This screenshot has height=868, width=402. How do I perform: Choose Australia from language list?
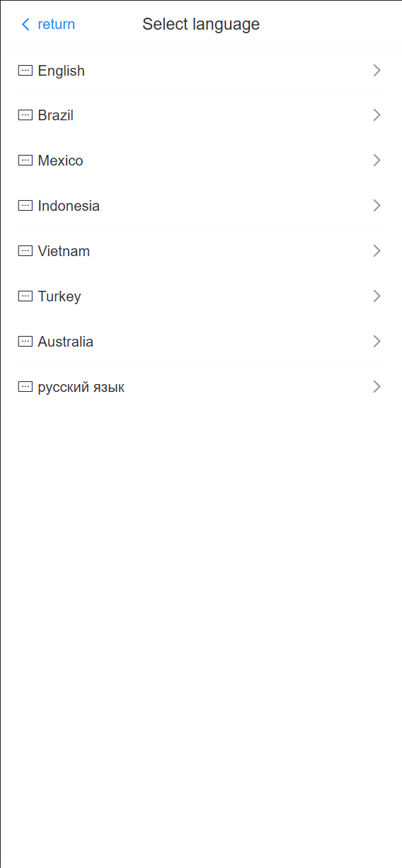coord(201,342)
